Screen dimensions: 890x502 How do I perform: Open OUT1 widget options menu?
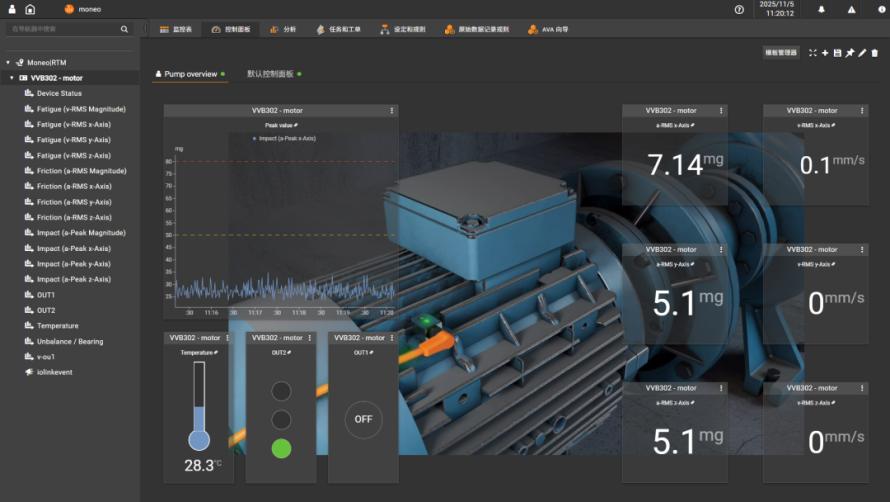[392, 337]
